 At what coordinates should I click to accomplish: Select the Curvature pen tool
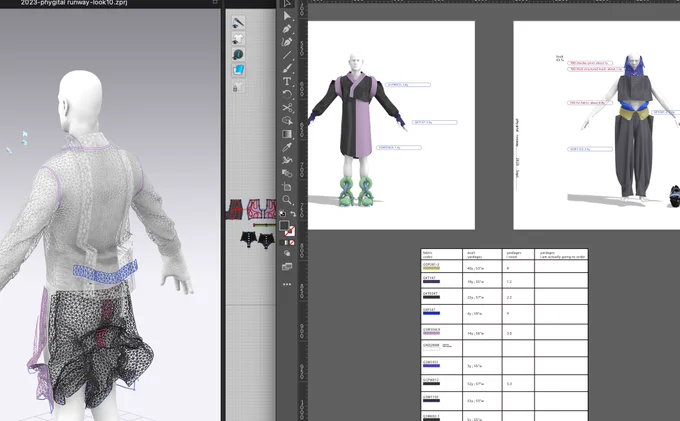[x=287, y=42]
